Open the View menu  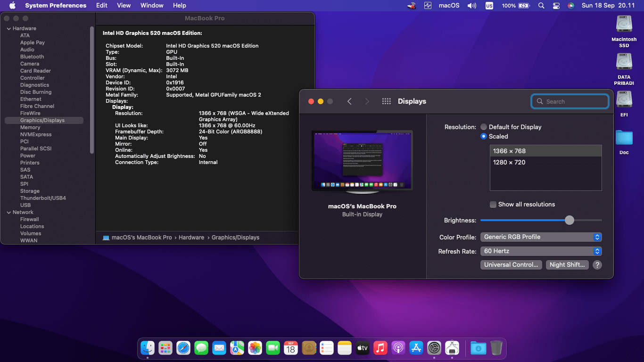tap(124, 6)
